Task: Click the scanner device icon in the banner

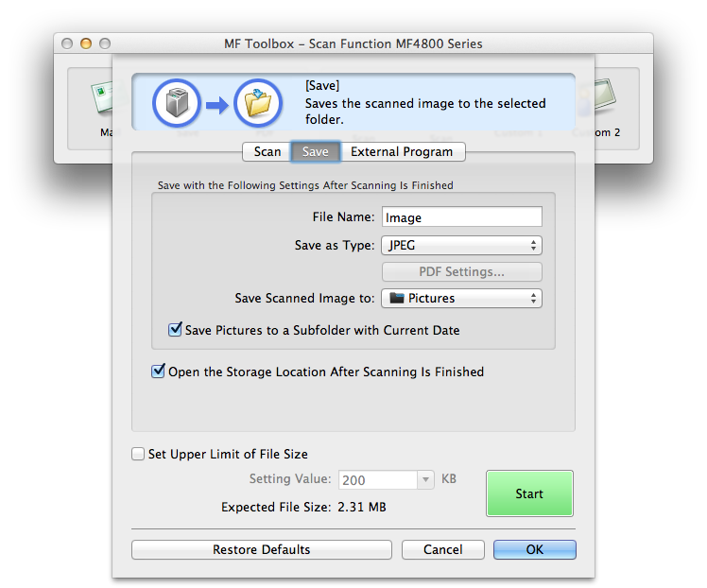Action: tap(177, 103)
